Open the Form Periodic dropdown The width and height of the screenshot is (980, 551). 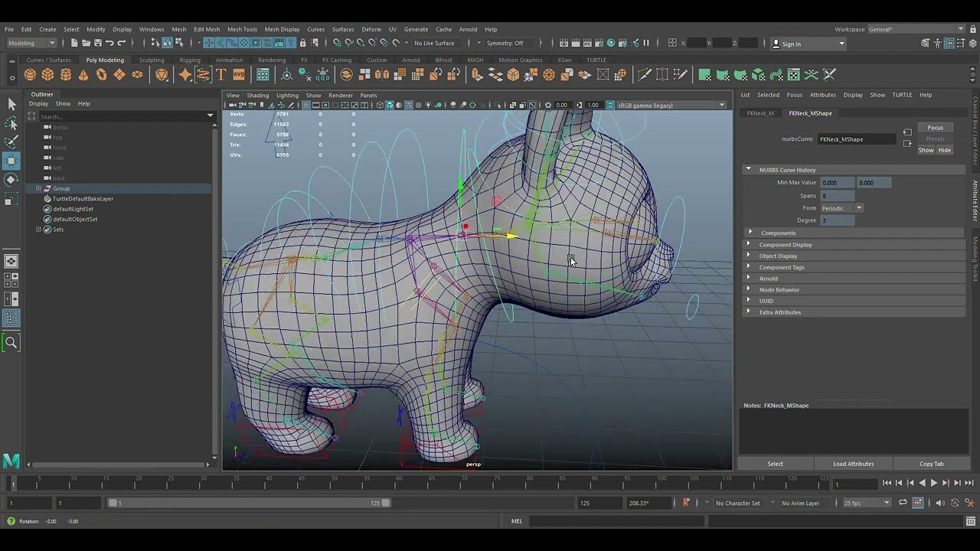pos(859,208)
